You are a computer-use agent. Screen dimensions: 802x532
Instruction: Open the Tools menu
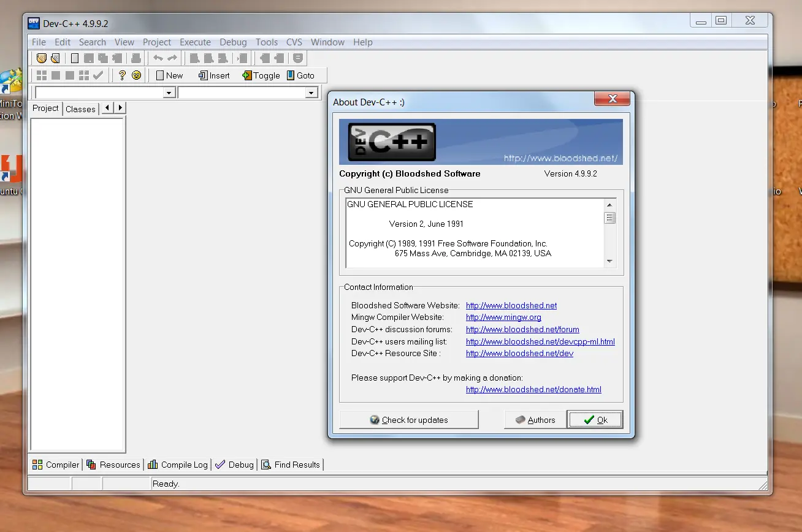point(267,42)
